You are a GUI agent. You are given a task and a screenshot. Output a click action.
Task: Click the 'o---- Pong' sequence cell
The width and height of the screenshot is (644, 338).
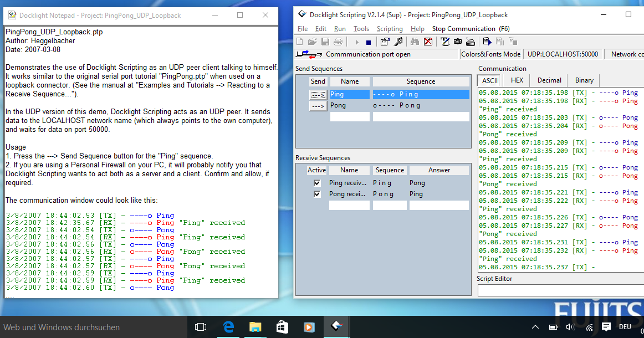click(x=421, y=105)
